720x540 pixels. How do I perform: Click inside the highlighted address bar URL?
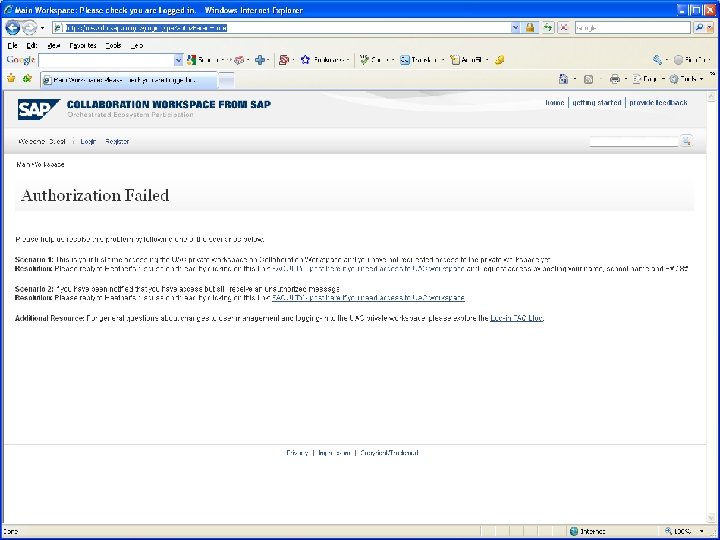pyautogui.click(x=146, y=28)
